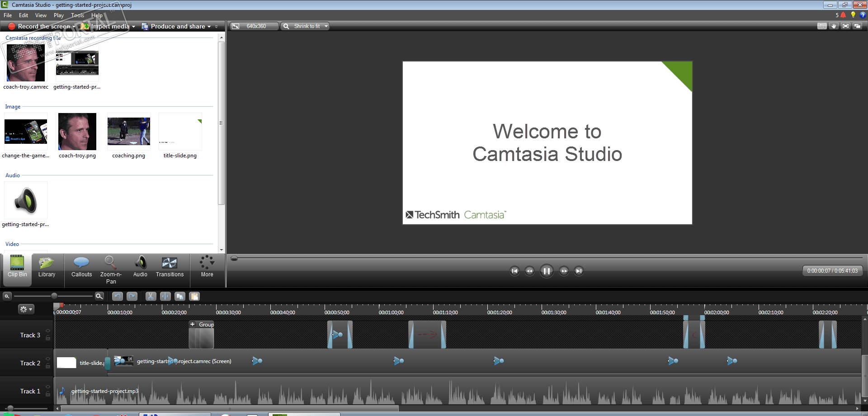Undo the last action on the timeline toolbar
Image resolution: width=868 pixels, height=416 pixels.
[118, 296]
